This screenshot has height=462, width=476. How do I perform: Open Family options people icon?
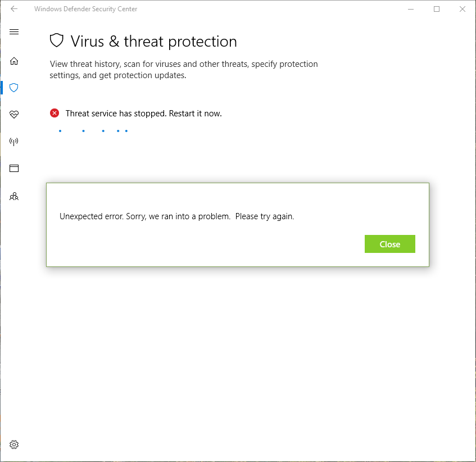click(x=14, y=197)
